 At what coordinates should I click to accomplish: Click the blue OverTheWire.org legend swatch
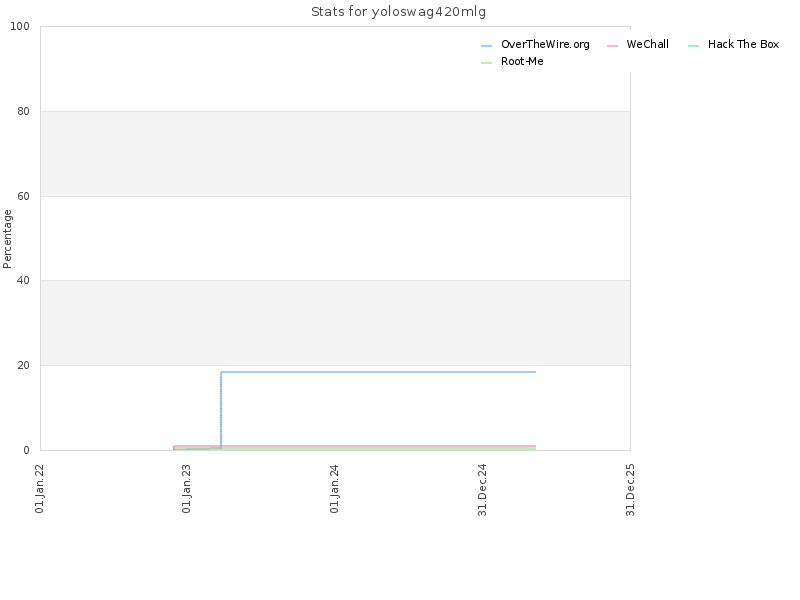486,46
